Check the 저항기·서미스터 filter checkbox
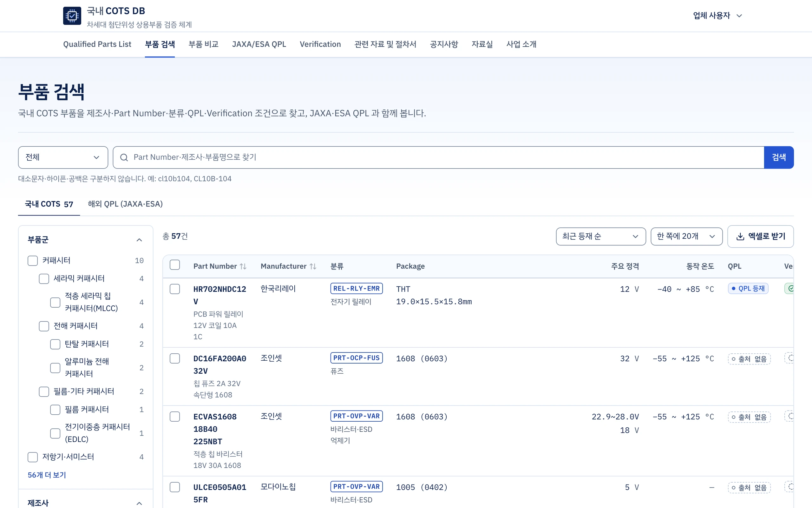Image resolution: width=812 pixels, height=508 pixels. (33, 457)
